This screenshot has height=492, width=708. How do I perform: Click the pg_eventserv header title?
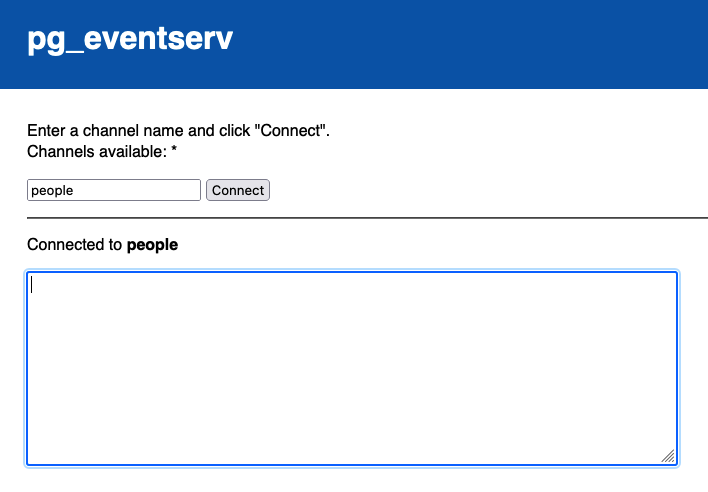[130, 40]
